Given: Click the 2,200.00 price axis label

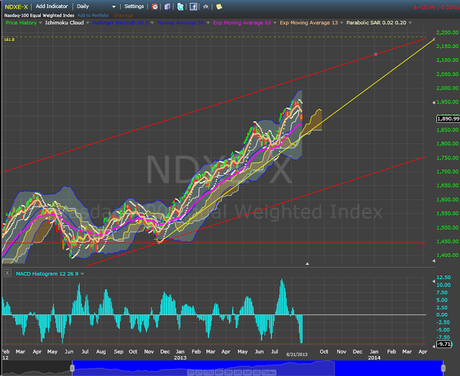Looking at the screenshot, I should coord(448,32).
